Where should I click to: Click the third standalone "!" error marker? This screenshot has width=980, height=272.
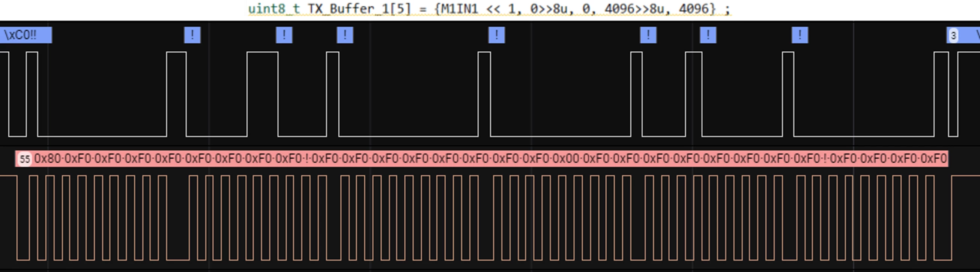click(345, 35)
